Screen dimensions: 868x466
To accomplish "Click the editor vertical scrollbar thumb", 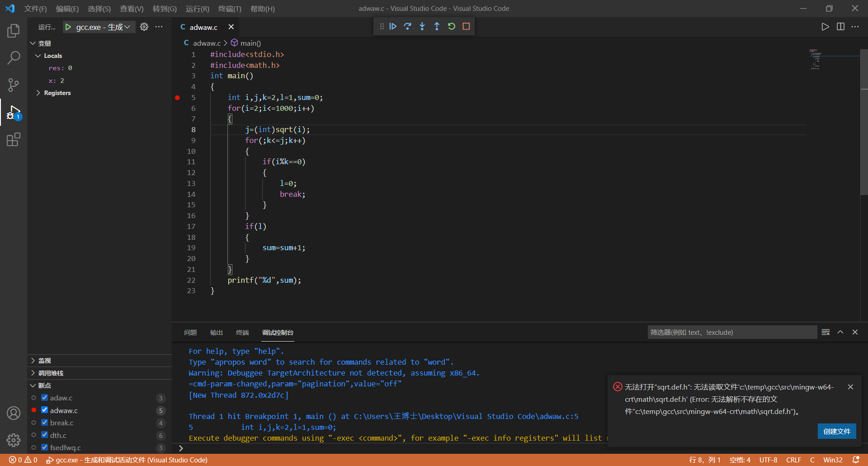I will click(x=864, y=122).
